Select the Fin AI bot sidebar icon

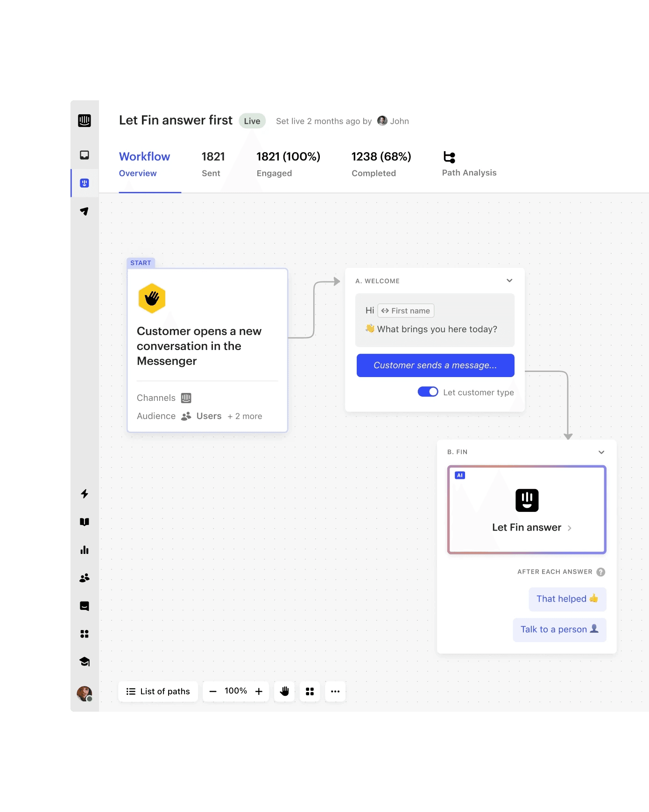[85, 183]
